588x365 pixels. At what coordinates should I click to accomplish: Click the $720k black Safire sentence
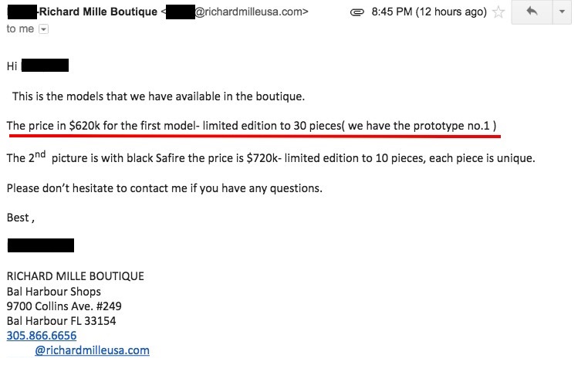(x=270, y=158)
